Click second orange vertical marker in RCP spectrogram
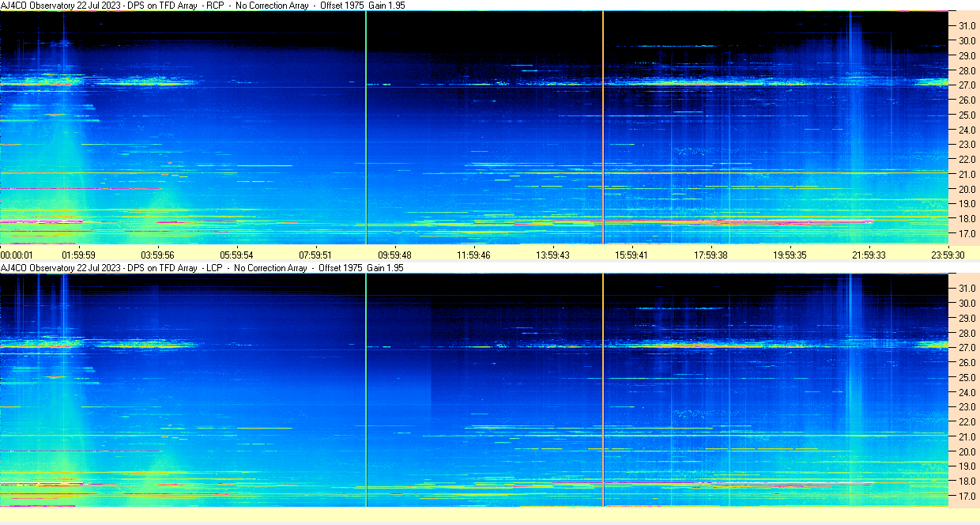Viewport: 980px width, 525px height. 603,127
